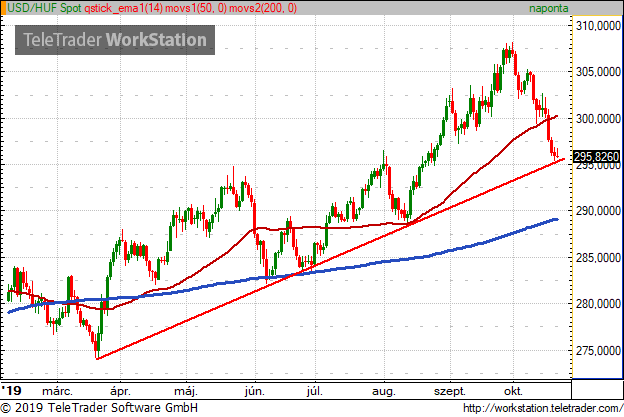Image resolution: width=624 pixels, height=417 pixels.
Task: Click the aug. date axis label
Action: click(x=384, y=391)
